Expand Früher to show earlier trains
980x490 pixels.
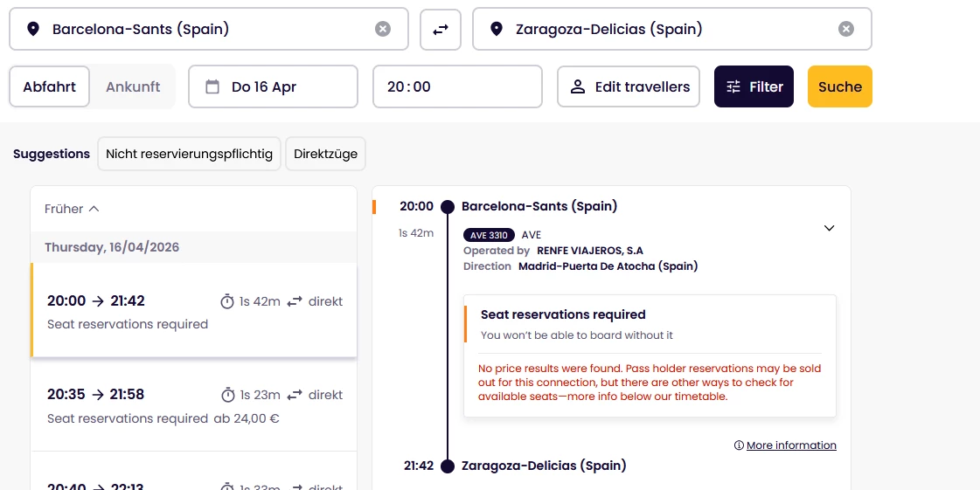point(72,209)
